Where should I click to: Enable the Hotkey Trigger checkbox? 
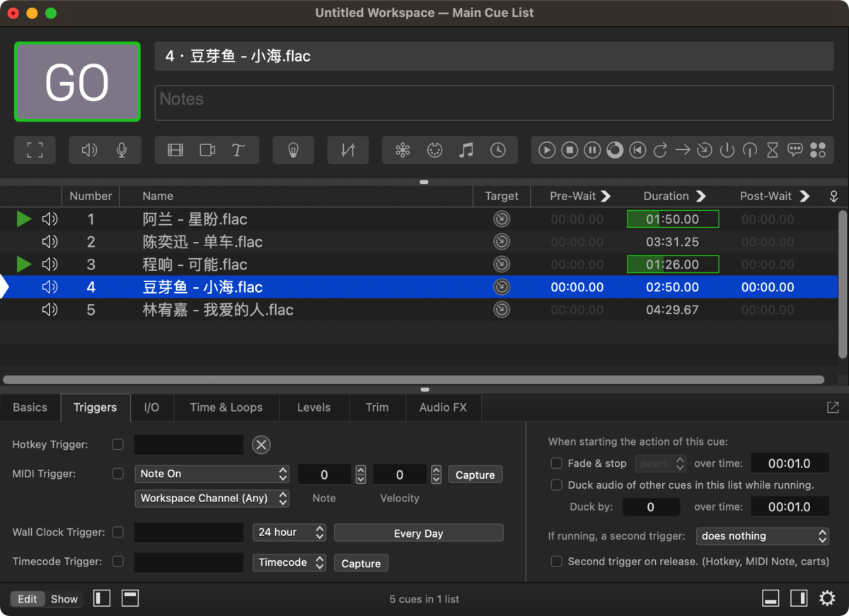[118, 445]
